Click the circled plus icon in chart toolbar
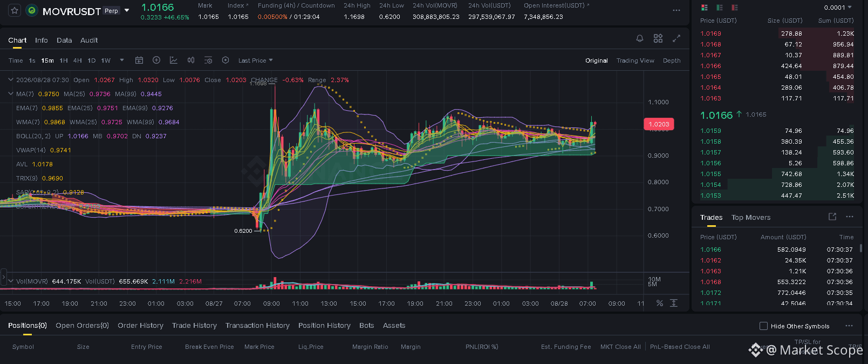 [156, 60]
